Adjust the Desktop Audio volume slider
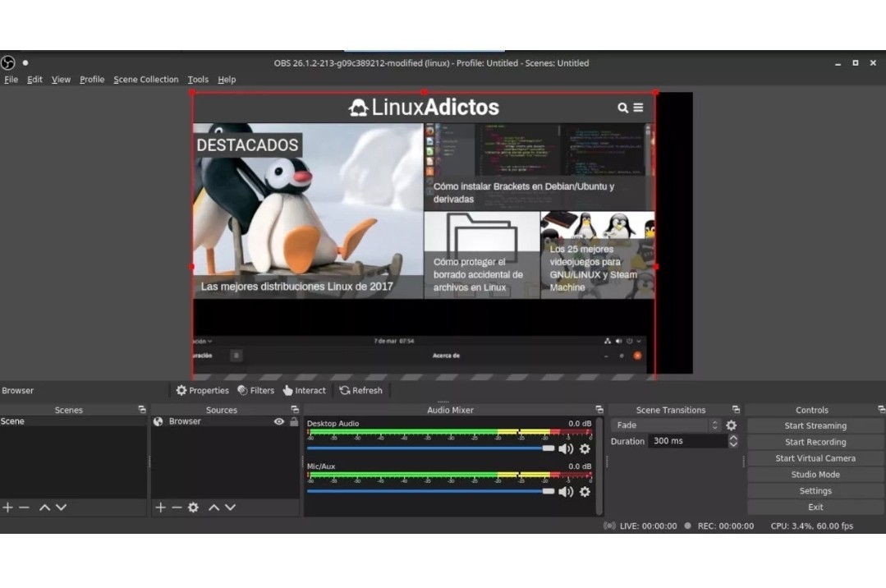886x588 pixels. coord(430,448)
